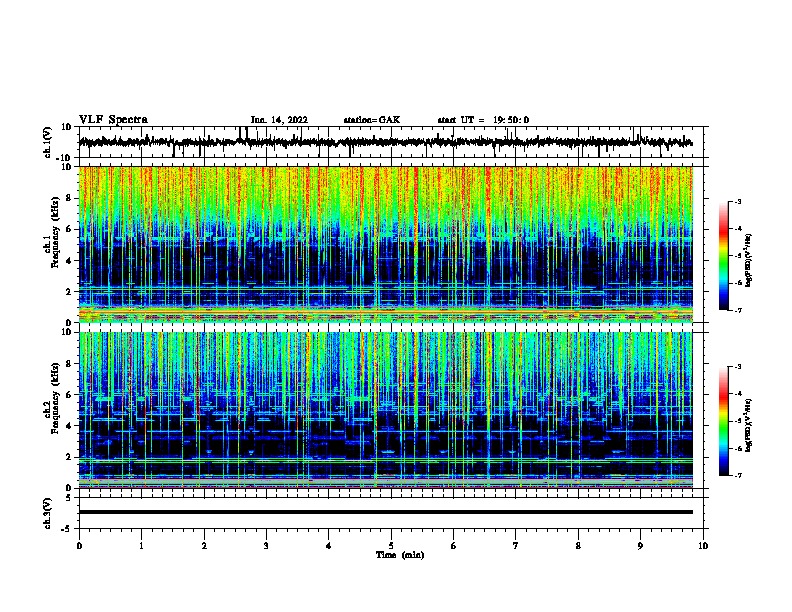This screenshot has width=792, height=612.
Task: Click the ch.2 spectrogram color scale bar
Action: (x=724, y=421)
